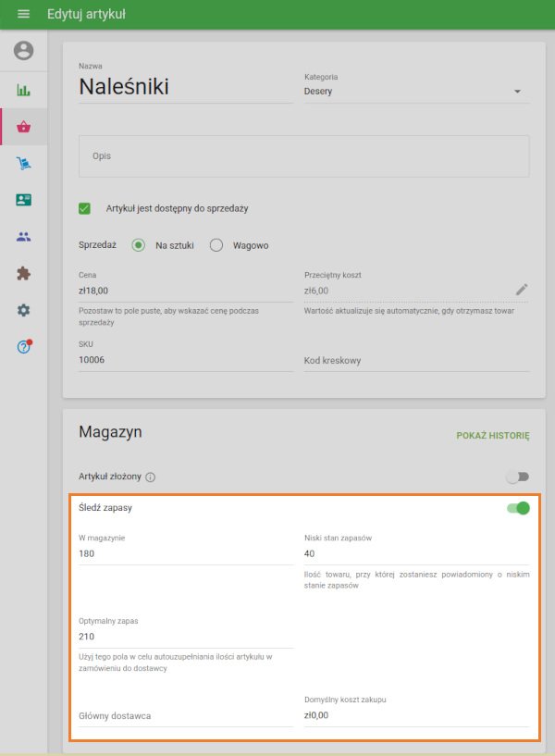Viewport: 555px width, 756px height.
Task: Select the 'Na sztuki' radio button
Action: (x=139, y=245)
